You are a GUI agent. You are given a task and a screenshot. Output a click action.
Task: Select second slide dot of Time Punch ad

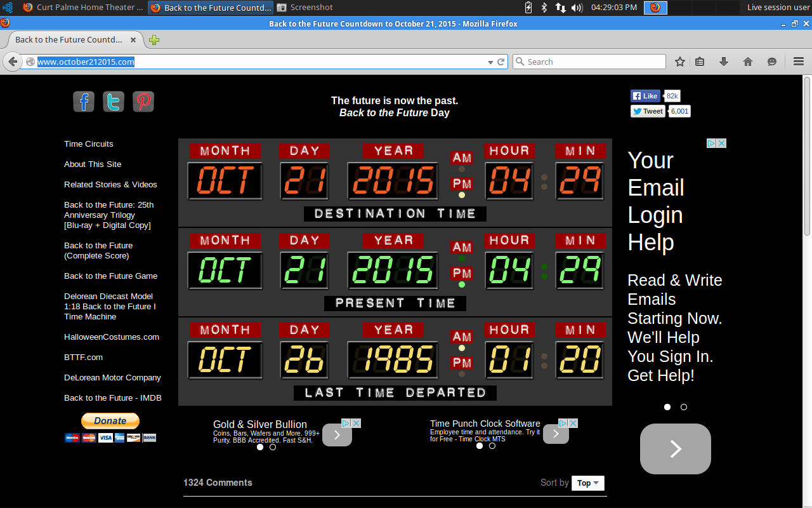(492, 446)
